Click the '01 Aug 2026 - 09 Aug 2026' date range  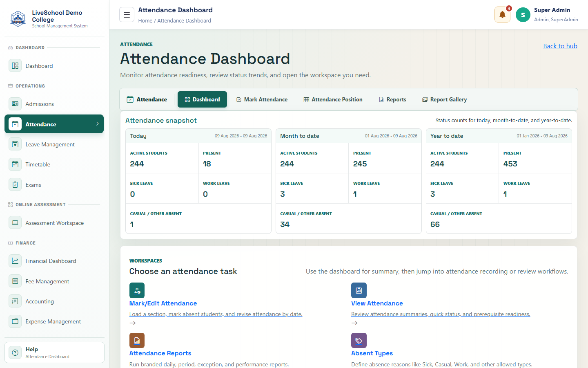coord(391,136)
